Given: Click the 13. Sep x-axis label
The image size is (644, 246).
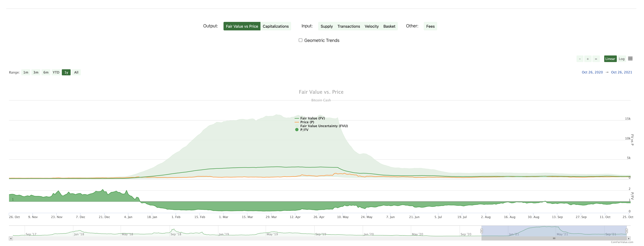Looking at the screenshot, I should (x=557, y=217).
